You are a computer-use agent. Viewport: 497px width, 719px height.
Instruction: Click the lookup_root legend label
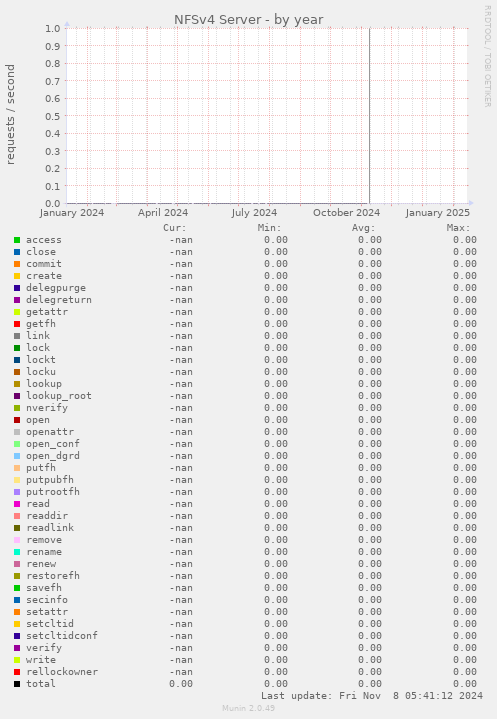59,396
